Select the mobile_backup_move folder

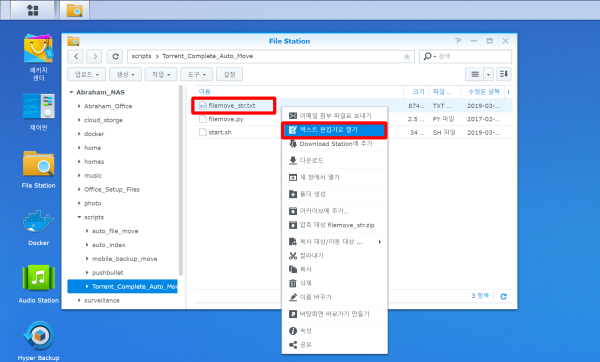tap(124, 259)
